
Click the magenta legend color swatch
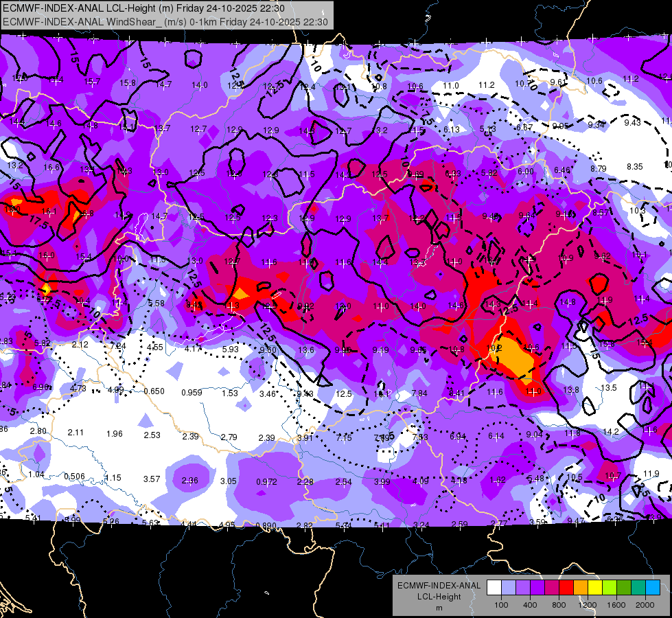click(552, 588)
